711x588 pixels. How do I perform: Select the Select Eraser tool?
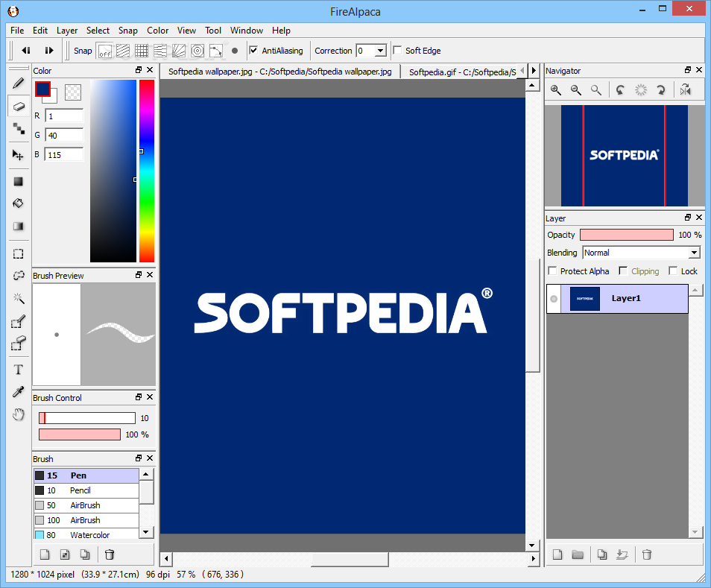tap(18, 344)
